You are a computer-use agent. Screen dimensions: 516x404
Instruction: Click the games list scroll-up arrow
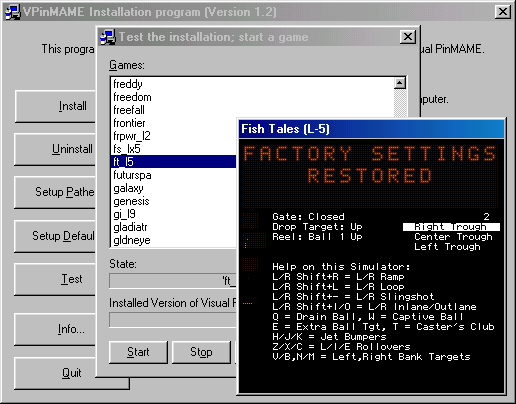pos(400,83)
